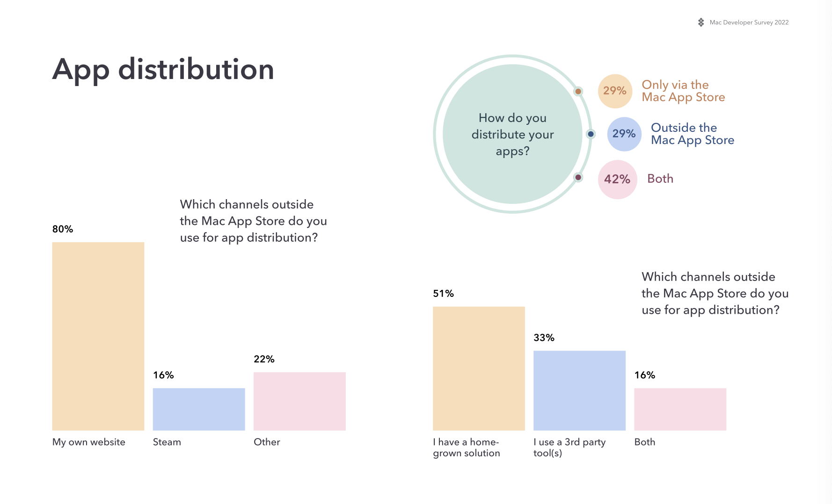Image resolution: width=832 pixels, height=504 pixels.
Task: Select the pink 16% Both bar
Action: 680,409
